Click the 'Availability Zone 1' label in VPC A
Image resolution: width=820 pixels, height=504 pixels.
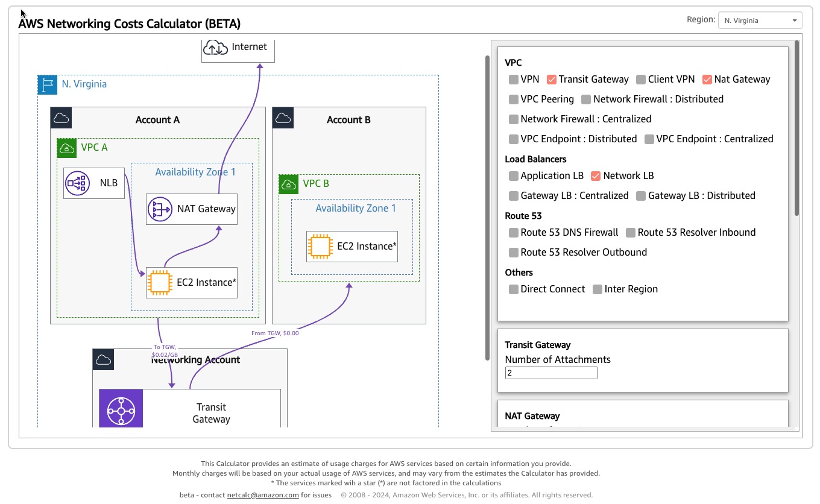[x=195, y=172]
